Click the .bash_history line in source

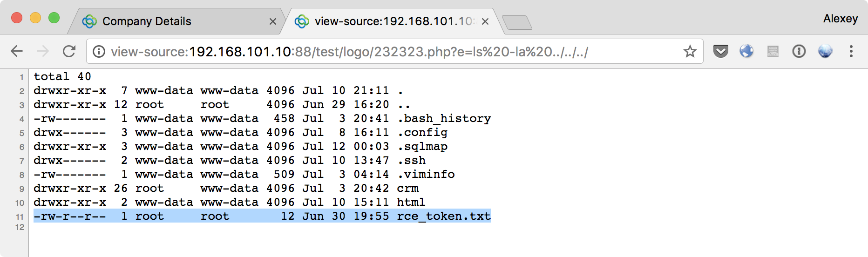click(262, 118)
